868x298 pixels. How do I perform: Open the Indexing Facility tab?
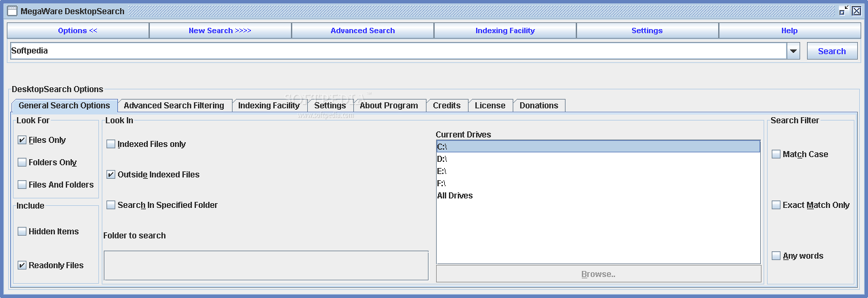click(x=269, y=106)
